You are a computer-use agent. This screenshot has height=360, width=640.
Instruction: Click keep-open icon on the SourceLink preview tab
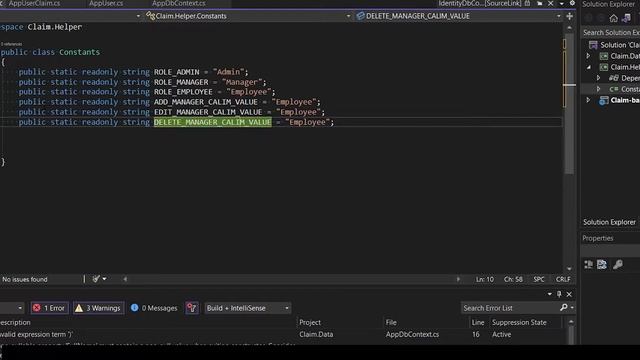tap(540, 3)
